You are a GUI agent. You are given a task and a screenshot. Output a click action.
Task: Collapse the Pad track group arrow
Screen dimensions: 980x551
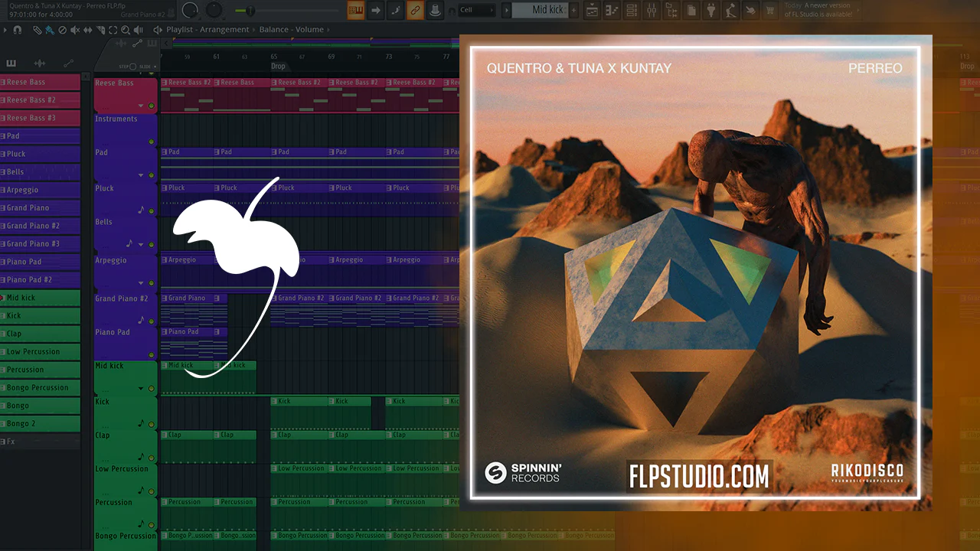pos(141,175)
